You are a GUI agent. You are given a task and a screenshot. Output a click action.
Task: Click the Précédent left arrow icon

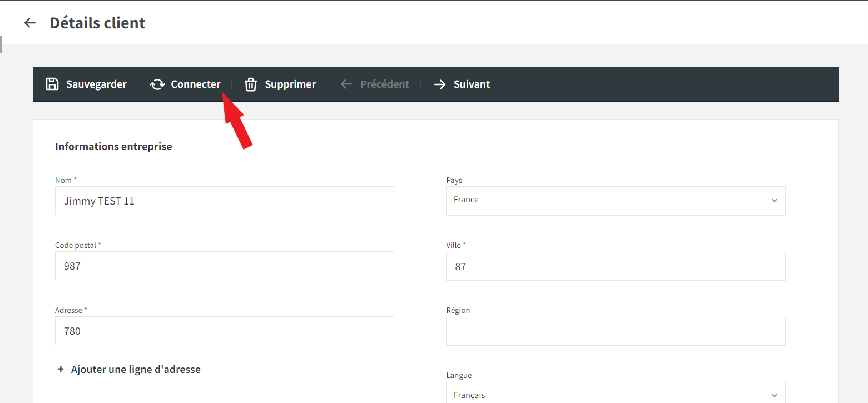(x=346, y=84)
